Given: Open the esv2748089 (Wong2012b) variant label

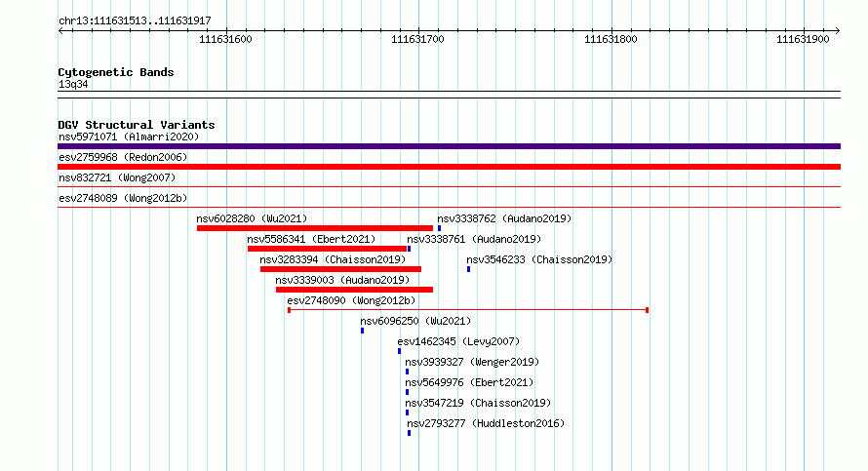Looking at the screenshot, I should click(x=123, y=198).
